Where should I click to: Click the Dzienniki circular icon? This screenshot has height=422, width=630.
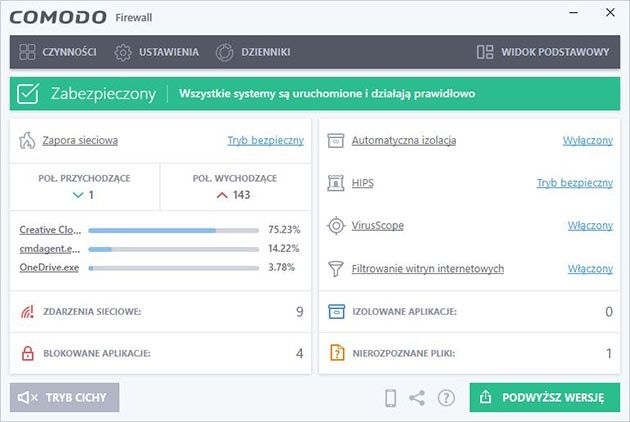pos(224,52)
